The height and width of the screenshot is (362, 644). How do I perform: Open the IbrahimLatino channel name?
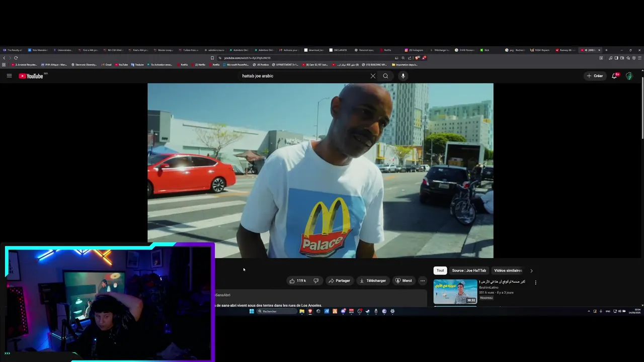489,287
